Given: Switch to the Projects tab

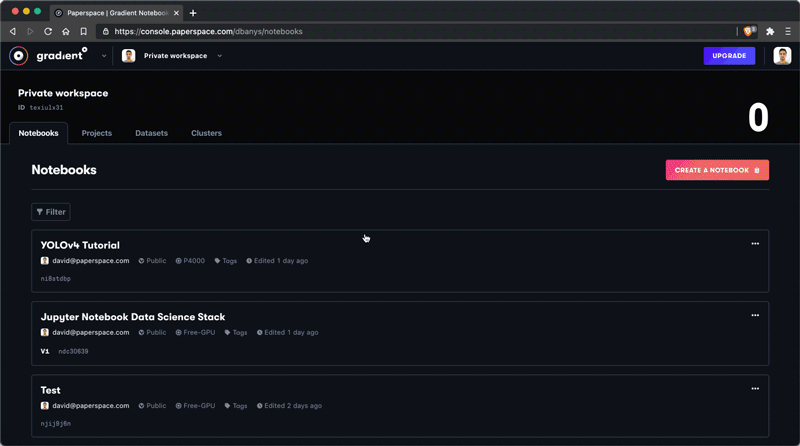Looking at the screenshot, I should pos(96,133).
